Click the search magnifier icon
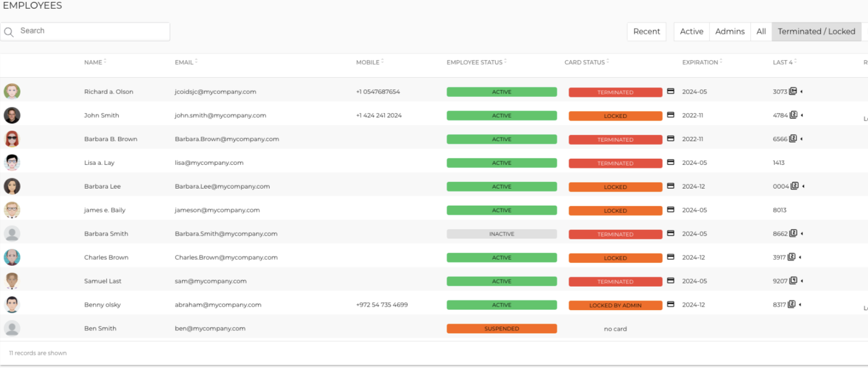Viewport: 868px width, 368px height. pyautogui.click(x=9, y=32)
